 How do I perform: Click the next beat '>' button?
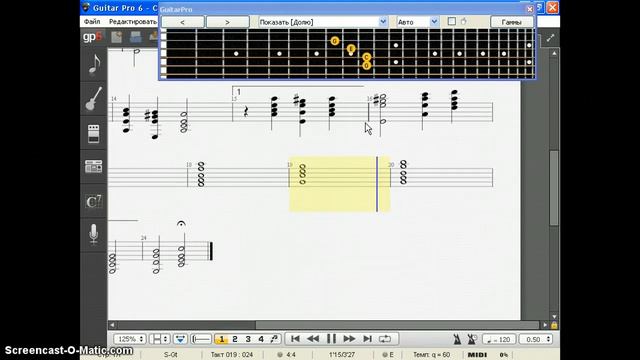coord(227,22)
